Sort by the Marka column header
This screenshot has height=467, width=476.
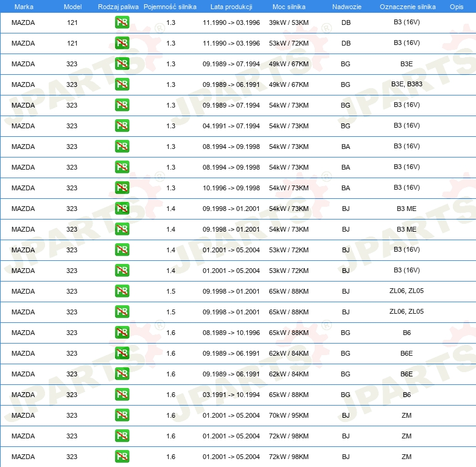(24, 7)
